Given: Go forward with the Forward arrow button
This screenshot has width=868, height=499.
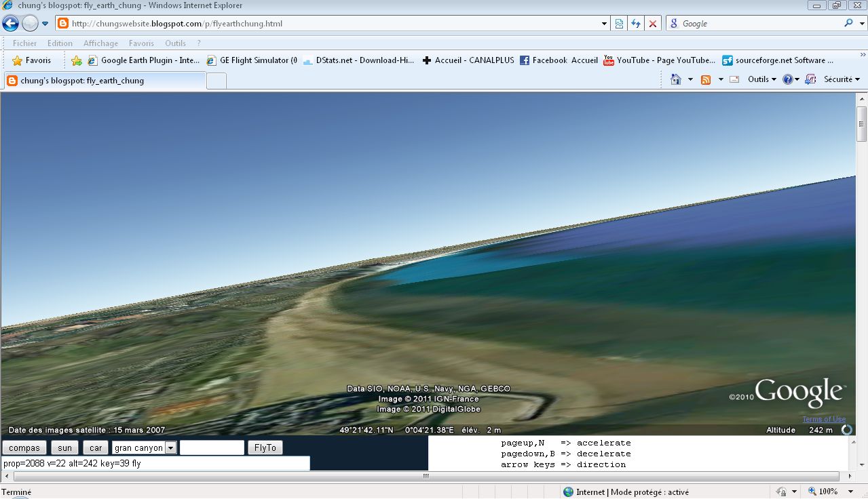Looking at the screenshot, I should click(x=30, y=24).
